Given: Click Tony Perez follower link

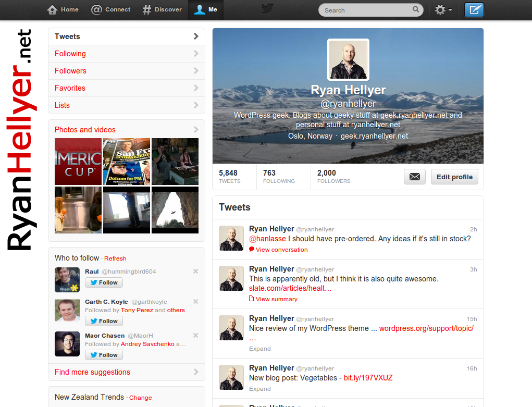Looking at the screenshot, I should [x=137, y=310].
